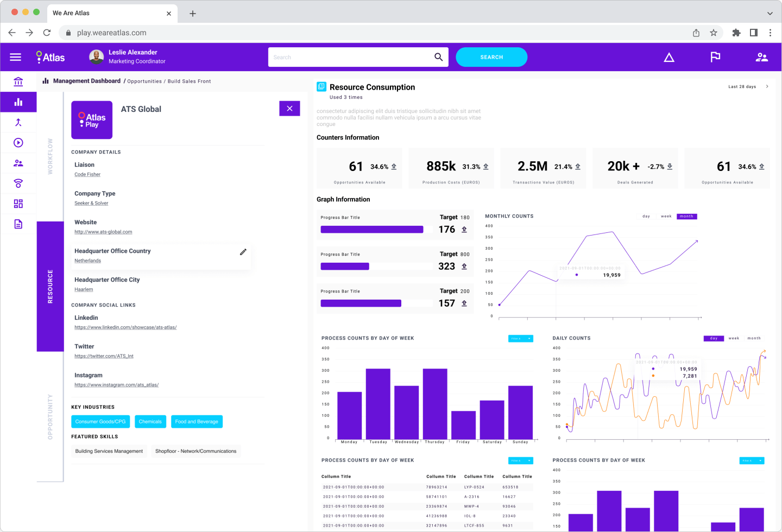This screenshot has height=532, width=782.
Task: Focus the Search input field
Action: coord(350,57)
